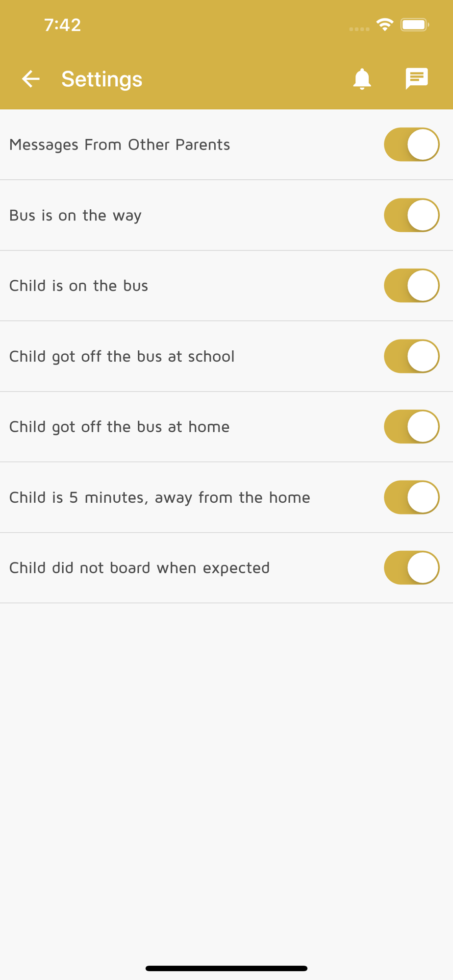
Task: Tap the back arrow icon
Action: coord(30,79)
